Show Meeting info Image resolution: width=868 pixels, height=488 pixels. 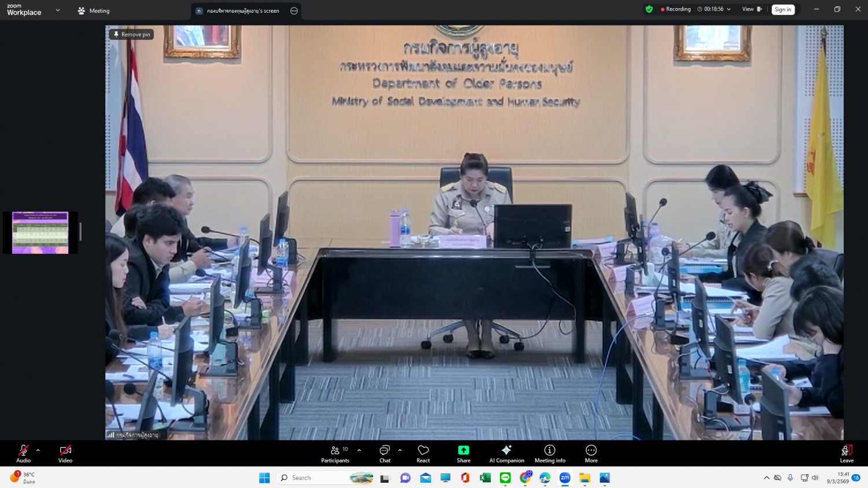pyautogui.click(x=550, y=453)
